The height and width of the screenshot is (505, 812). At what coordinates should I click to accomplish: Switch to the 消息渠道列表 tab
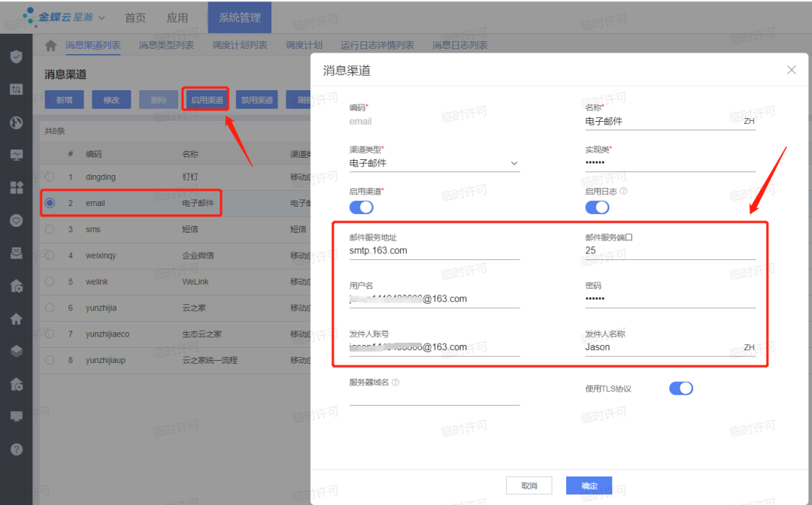(92, 45)
